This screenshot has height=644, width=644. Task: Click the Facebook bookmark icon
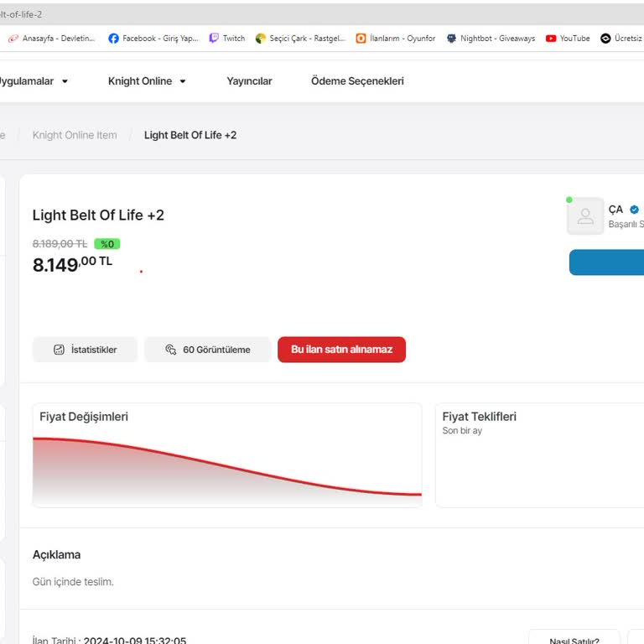[x=113, y=39]
